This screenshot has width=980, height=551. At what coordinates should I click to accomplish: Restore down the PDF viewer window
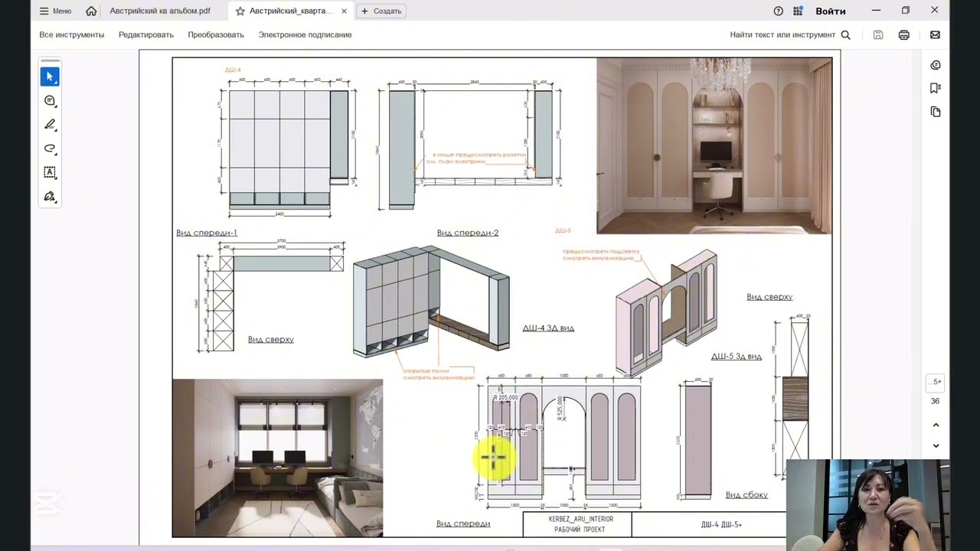905,11
